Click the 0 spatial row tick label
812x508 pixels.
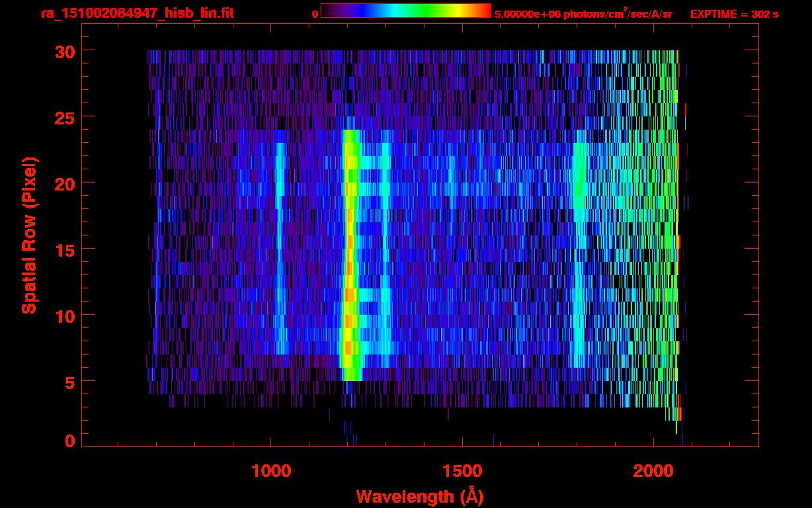[70, 441]
